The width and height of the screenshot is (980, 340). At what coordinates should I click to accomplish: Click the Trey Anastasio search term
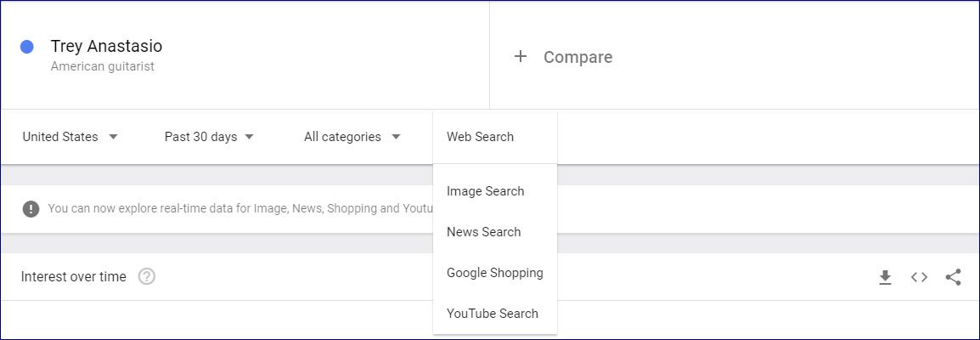pos(106,46)
